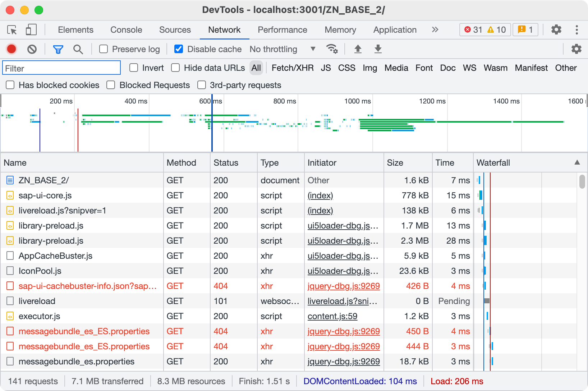Open the DevTools three-dot menu
588x391 pixels.
[576, 30]
